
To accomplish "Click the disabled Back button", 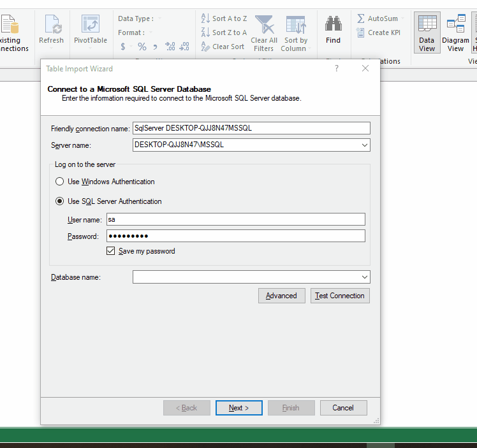I will pyautogui.click(x=187, y=408).
